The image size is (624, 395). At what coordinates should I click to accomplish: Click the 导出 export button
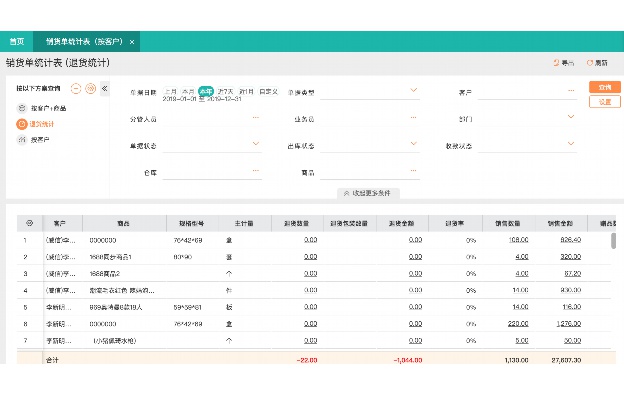tap(564, 63)
